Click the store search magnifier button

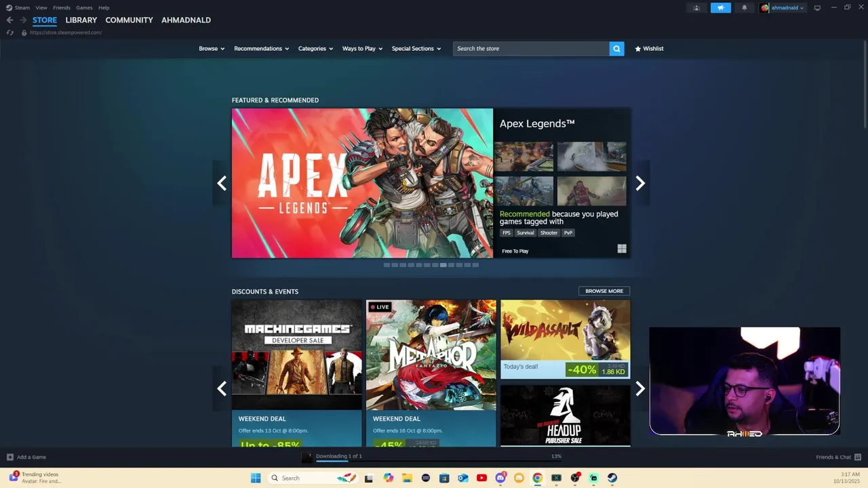pyautogui.click(x=616, y=49)
